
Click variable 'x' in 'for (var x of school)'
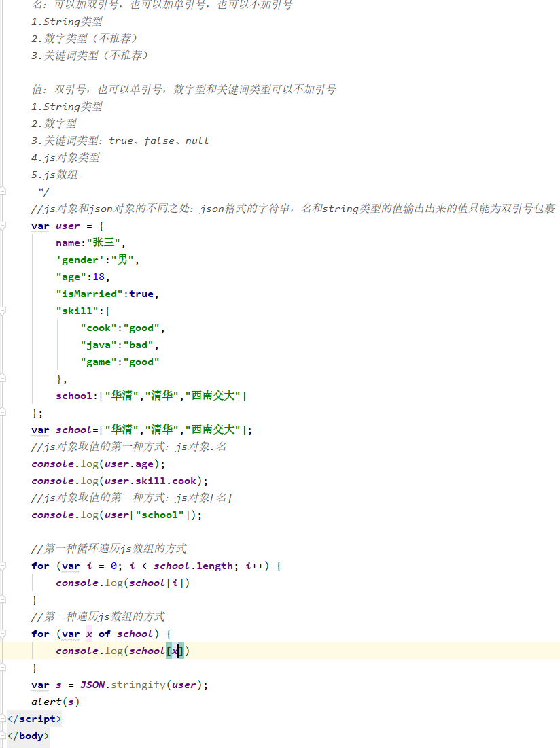pos(89,634)
